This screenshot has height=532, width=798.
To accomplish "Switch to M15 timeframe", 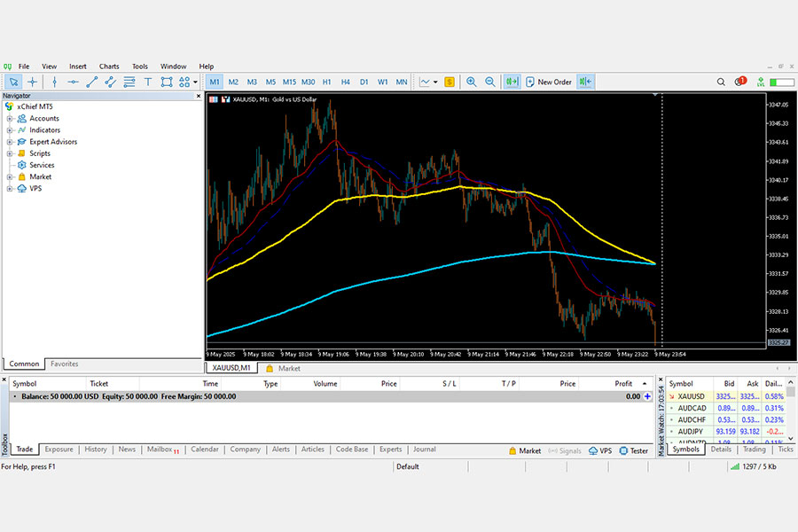I will [x=290, y=82].
